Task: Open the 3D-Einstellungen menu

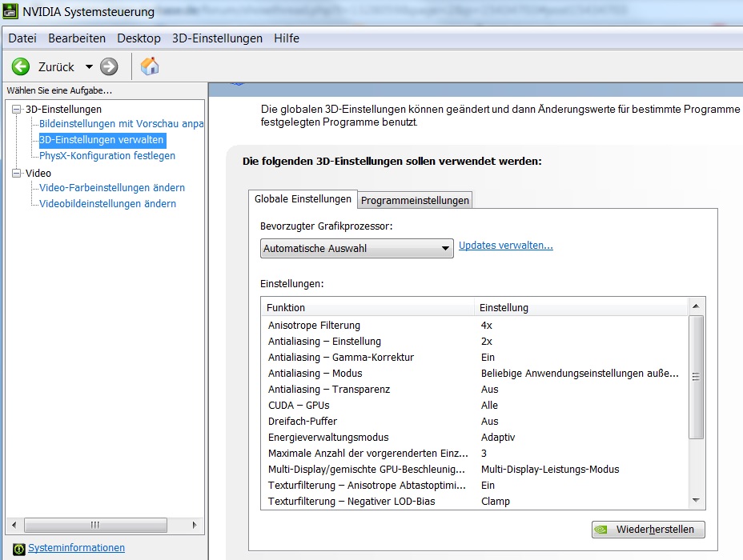Action: tap(217, 38)
